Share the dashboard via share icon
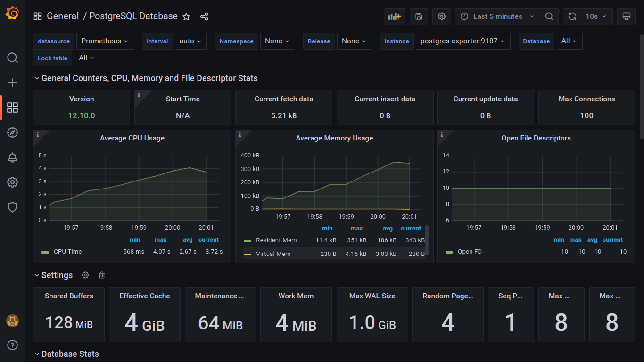644x362 pixels. coord(204,16)
